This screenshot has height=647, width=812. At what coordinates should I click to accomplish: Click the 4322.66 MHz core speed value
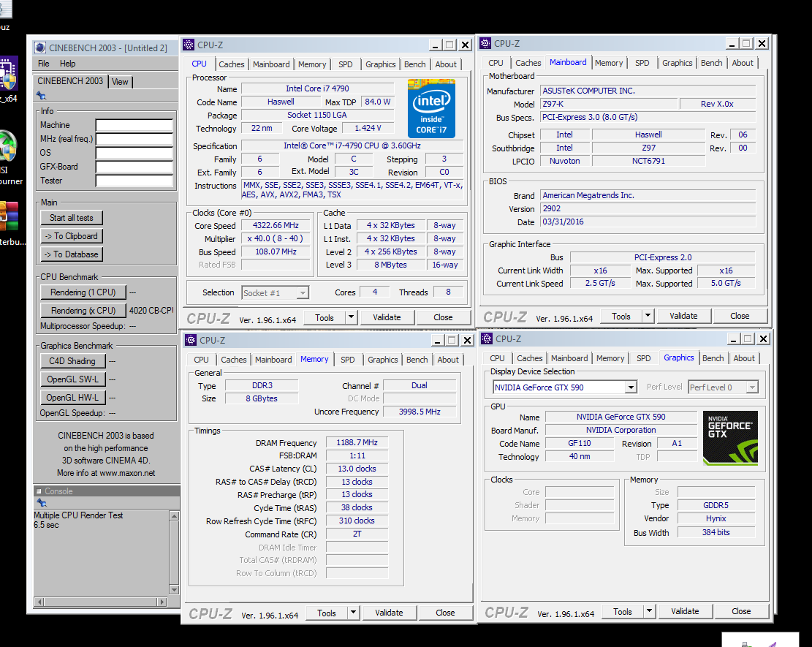click(x=276, y=225)
